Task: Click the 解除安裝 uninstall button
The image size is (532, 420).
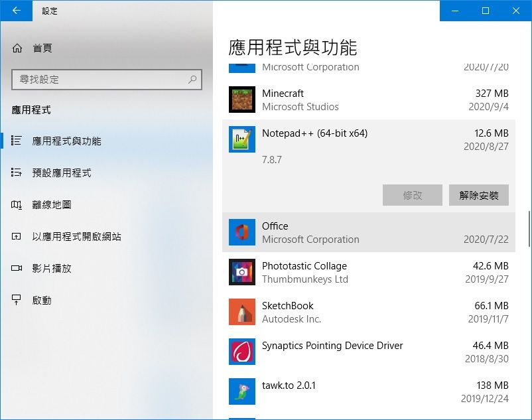Action: pyautogui.click(x=479, y=195)
